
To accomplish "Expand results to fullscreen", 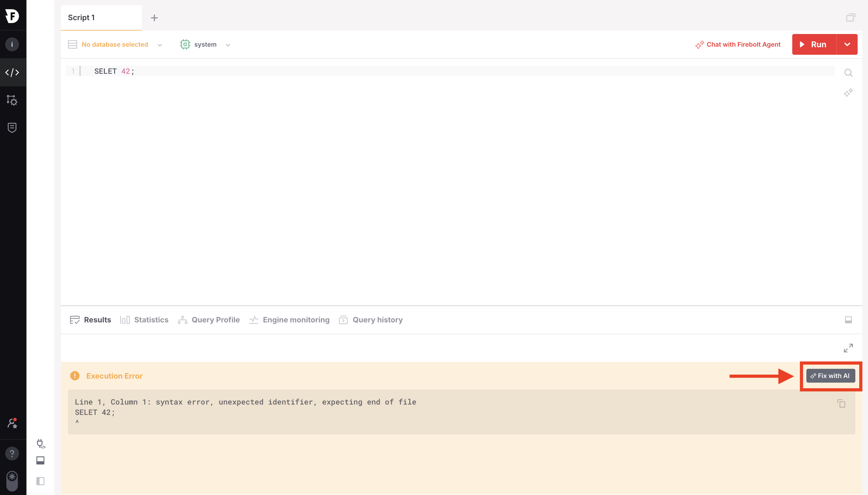I will tap(848, 348).
